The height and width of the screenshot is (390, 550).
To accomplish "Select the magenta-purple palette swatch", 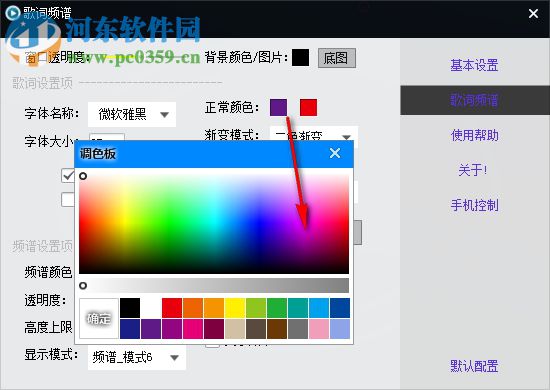I will [x=172, y=329].
